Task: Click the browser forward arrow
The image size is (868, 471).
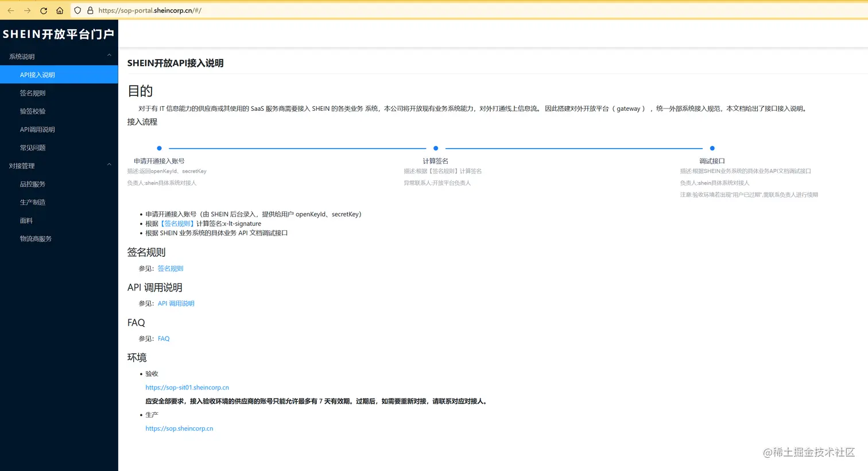Action: coord(26,10)
